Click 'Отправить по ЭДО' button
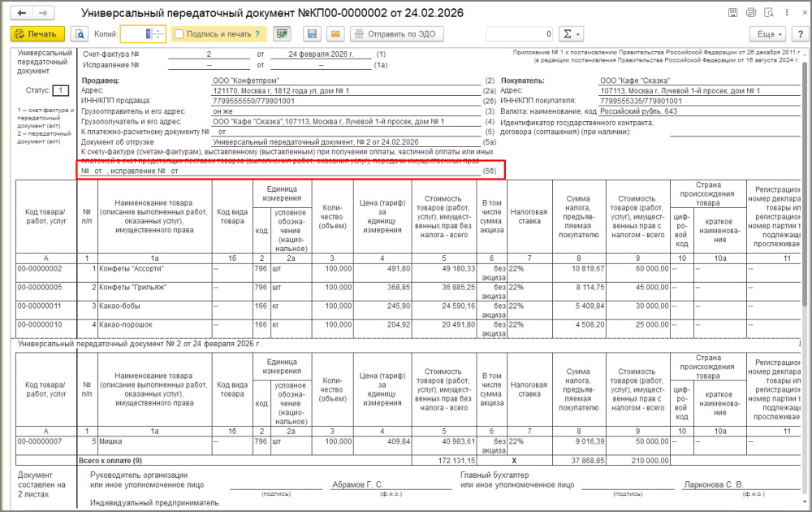 click(394, 34)
